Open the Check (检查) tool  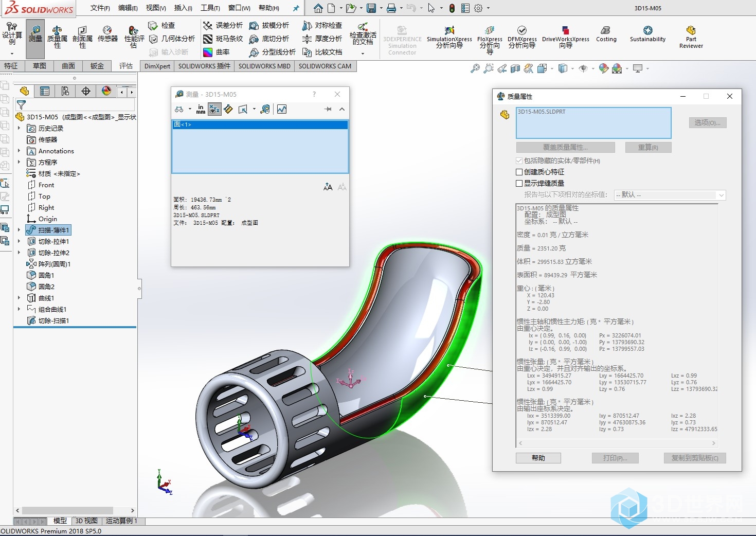161,25
